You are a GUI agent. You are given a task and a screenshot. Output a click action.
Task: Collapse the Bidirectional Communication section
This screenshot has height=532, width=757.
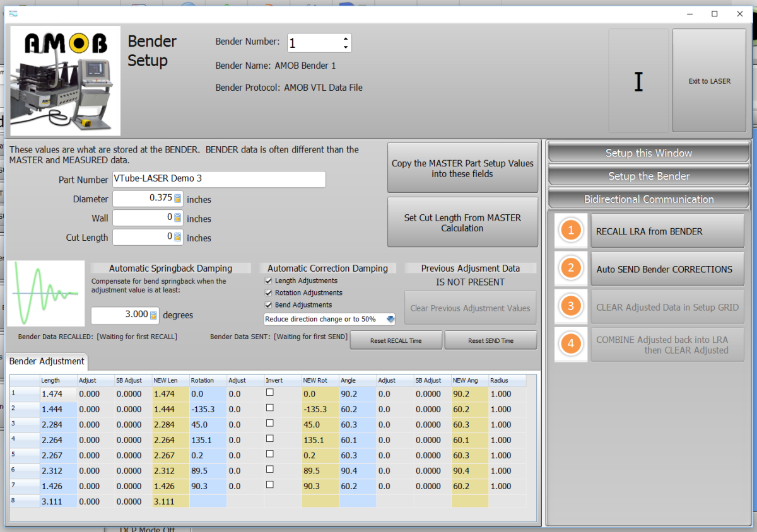point(648,199)
